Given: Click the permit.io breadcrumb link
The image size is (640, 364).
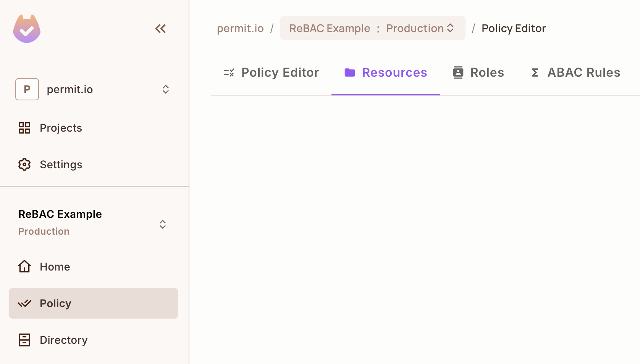Looking at the screenshot, I should point(240,28).
